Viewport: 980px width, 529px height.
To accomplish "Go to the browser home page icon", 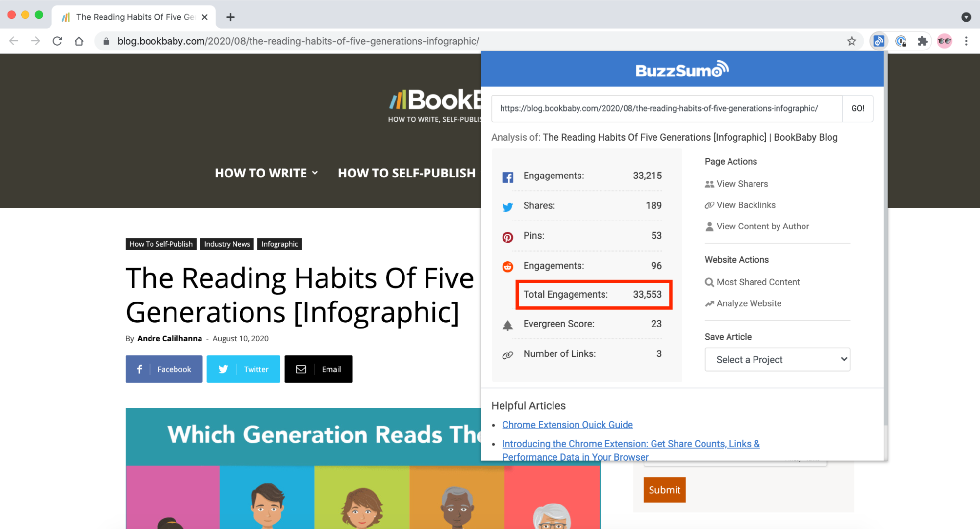I will [x=79, y=41].
